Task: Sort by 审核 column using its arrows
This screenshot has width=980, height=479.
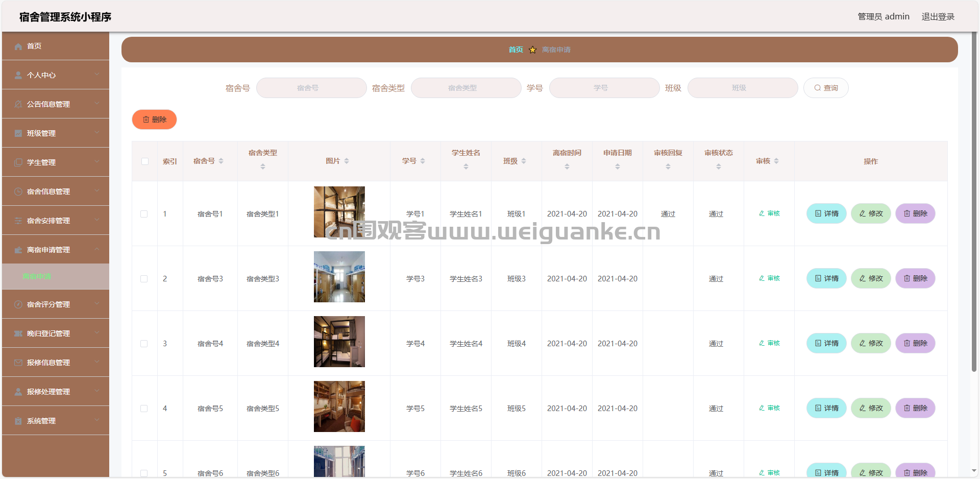Action: coord(776,161)
